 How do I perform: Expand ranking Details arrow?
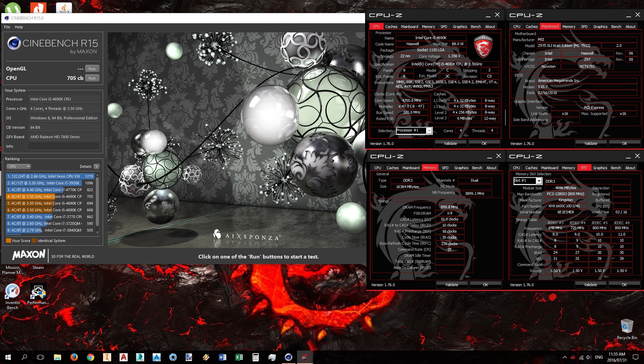click(x=97, y=166)
